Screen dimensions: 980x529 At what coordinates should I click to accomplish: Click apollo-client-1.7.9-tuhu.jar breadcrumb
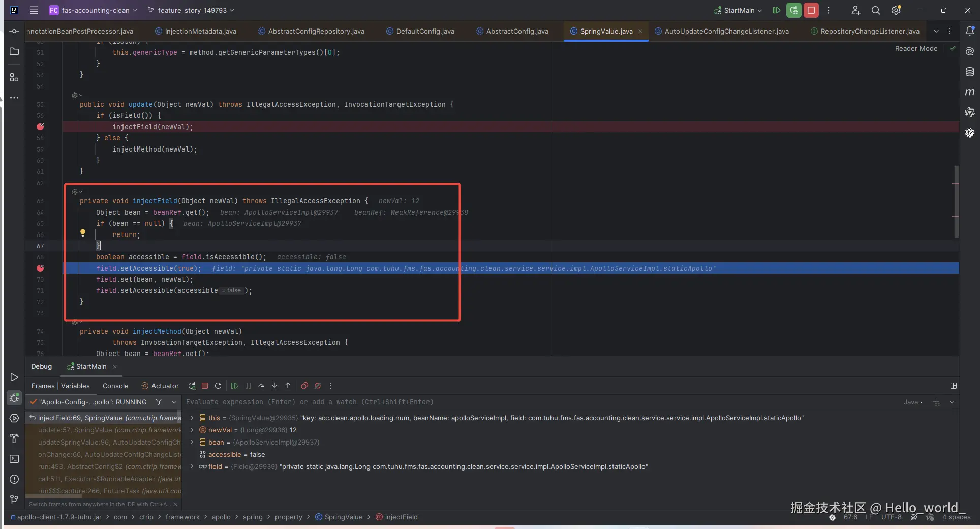[56, 517]
